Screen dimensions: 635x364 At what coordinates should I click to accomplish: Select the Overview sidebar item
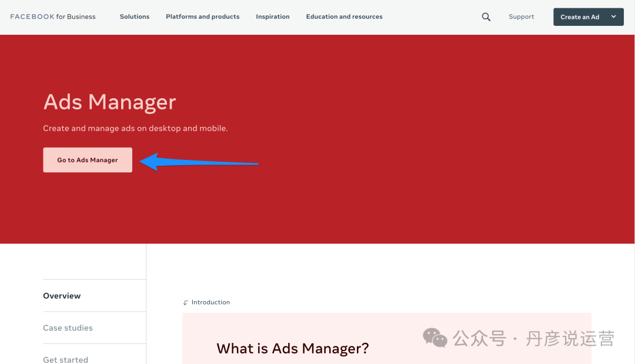pyautogui.click(x=62, y=296)
